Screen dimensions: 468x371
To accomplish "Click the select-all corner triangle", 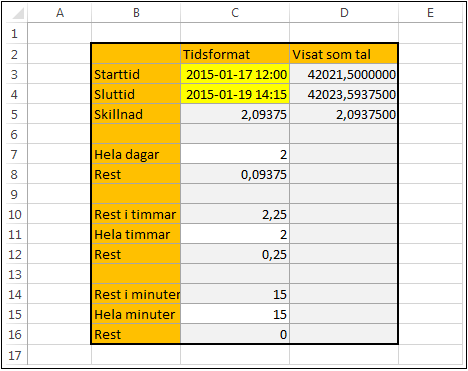I will click(17, 13).
